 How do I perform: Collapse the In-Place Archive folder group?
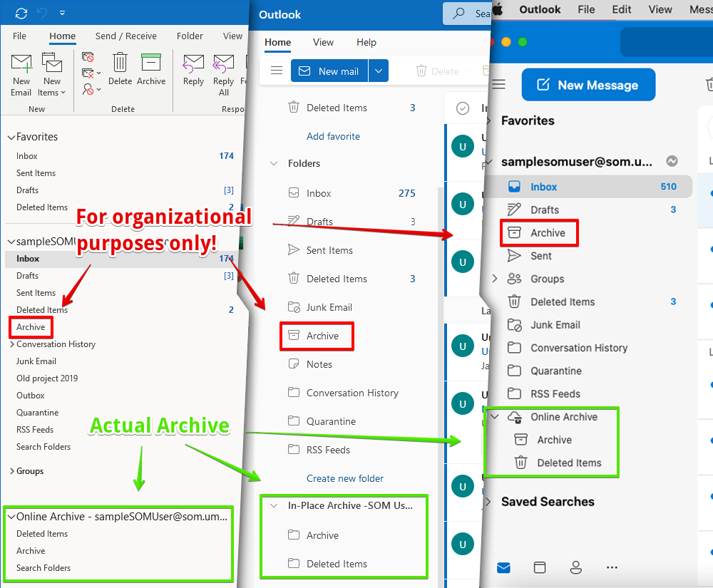(274, 505)
